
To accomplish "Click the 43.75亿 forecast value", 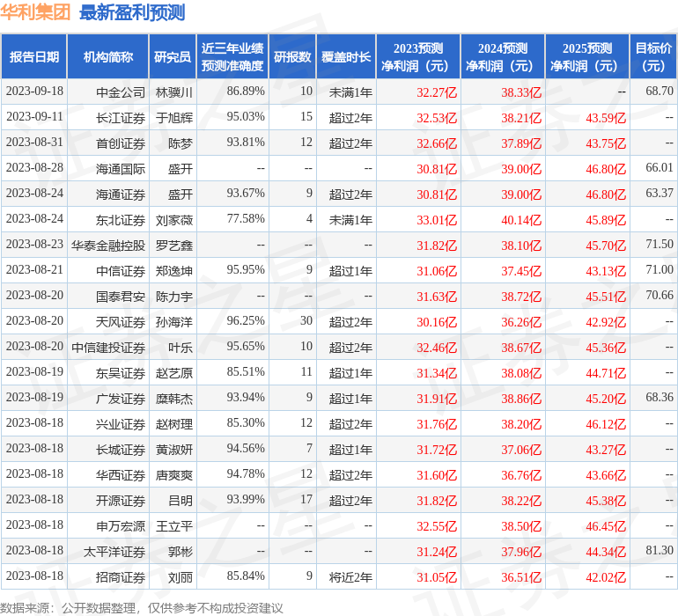I will tap(606, 143).
